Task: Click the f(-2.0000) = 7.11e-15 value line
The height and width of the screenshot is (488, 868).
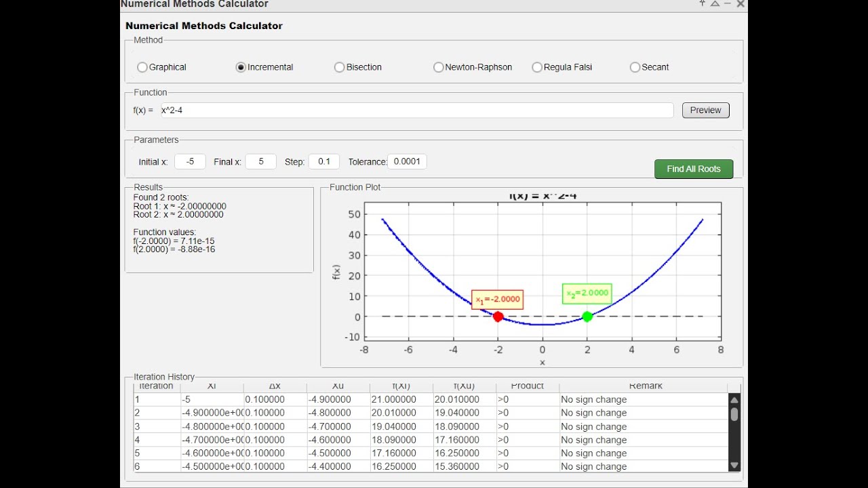Action: 174,241
